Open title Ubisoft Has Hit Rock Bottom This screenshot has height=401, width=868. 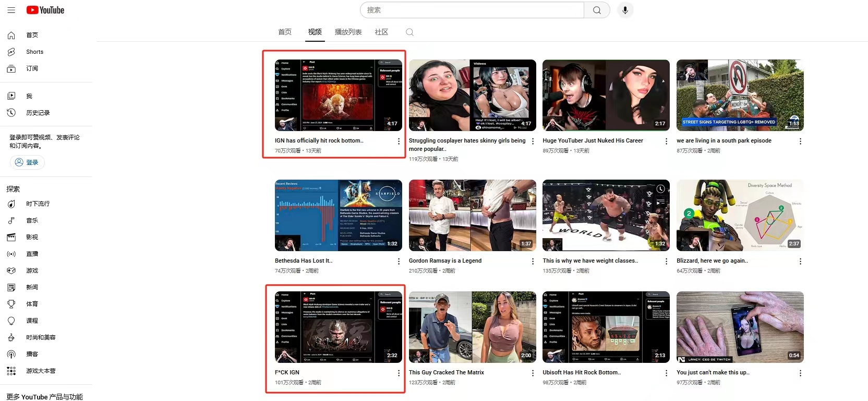point(582,372)
